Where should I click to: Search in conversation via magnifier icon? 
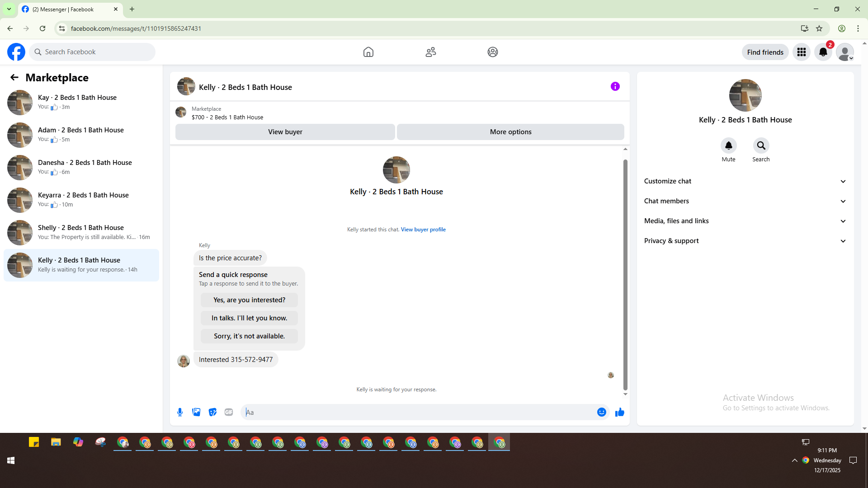coord(761,146)
